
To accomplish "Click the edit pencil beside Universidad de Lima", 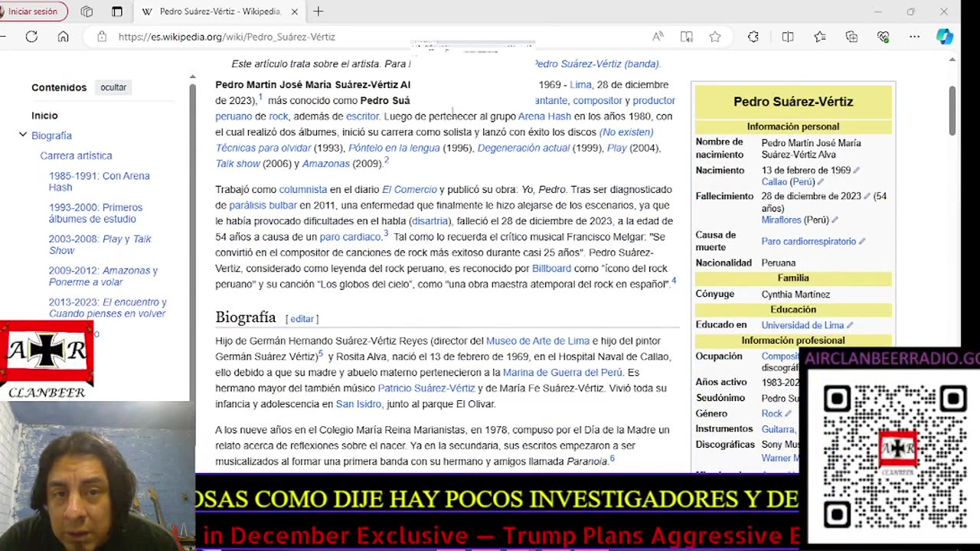I will pos(850,325).
